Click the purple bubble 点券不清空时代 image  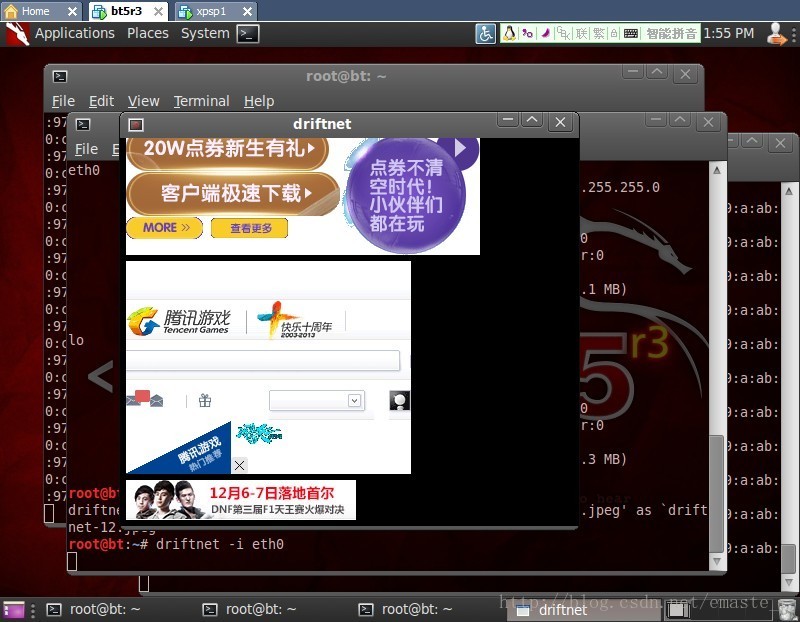pos(406,196)
